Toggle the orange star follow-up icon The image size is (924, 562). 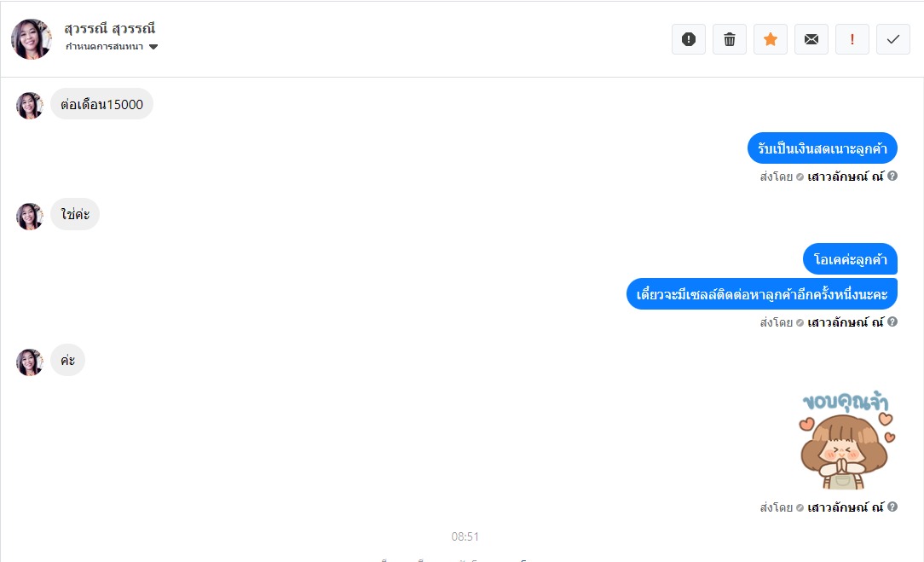[x=771, y=39]
